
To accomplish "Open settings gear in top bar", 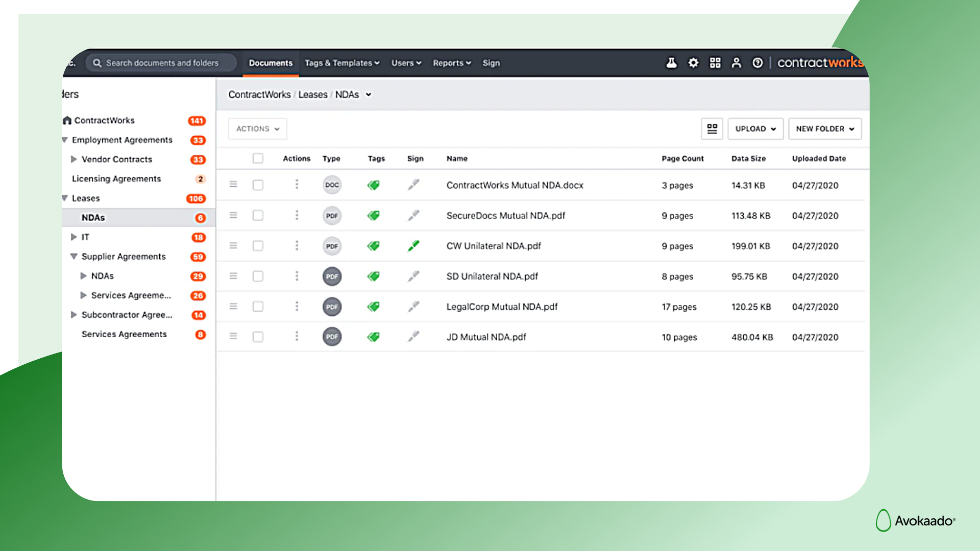I will [693, 63].
